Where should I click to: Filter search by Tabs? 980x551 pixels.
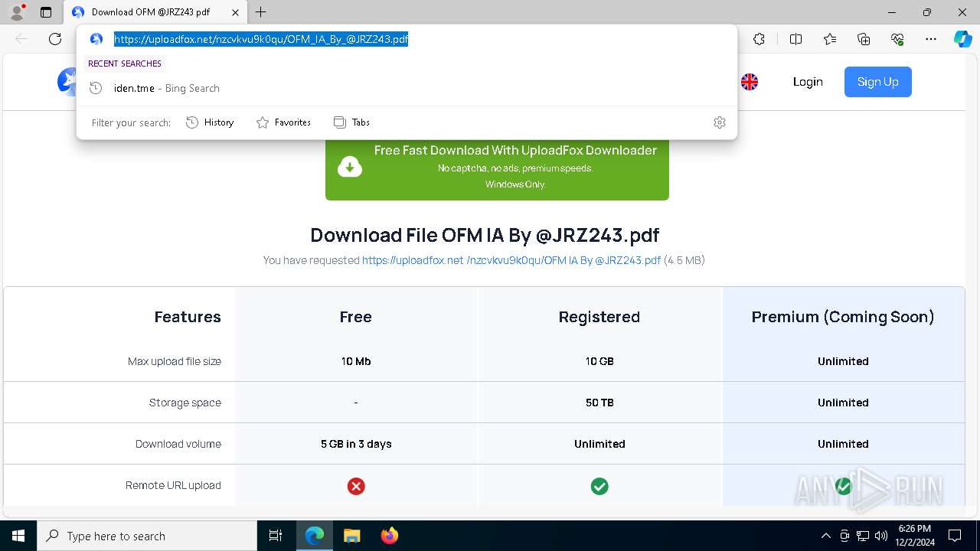(351, 122)
